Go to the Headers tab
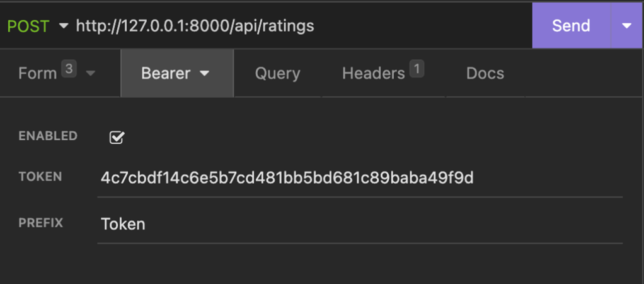 tap(373, 73)
